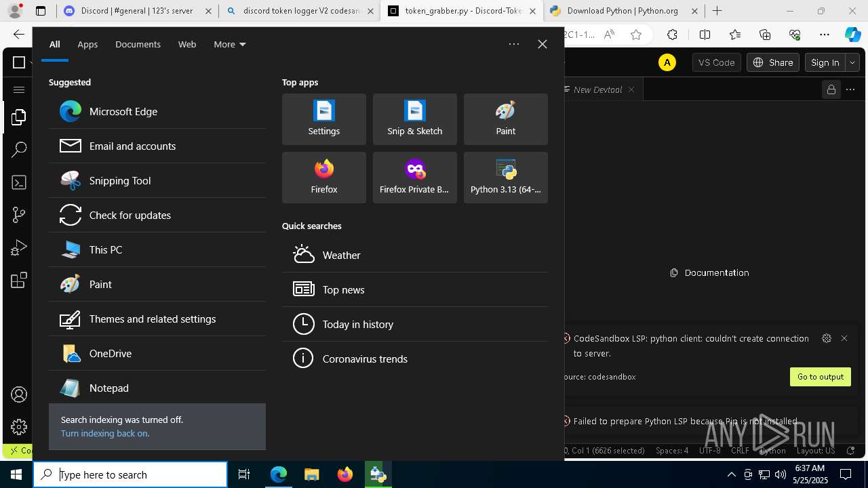Open Search icon in CodeSandbox sidebar
This screenshot has height=488, width=868.
click(19, 150)
